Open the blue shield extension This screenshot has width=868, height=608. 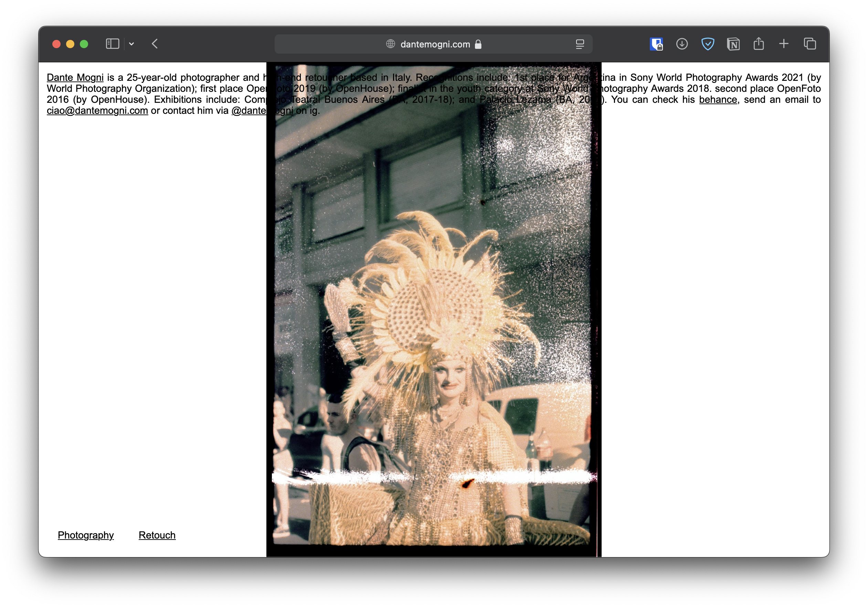click(x=708, y=44)
